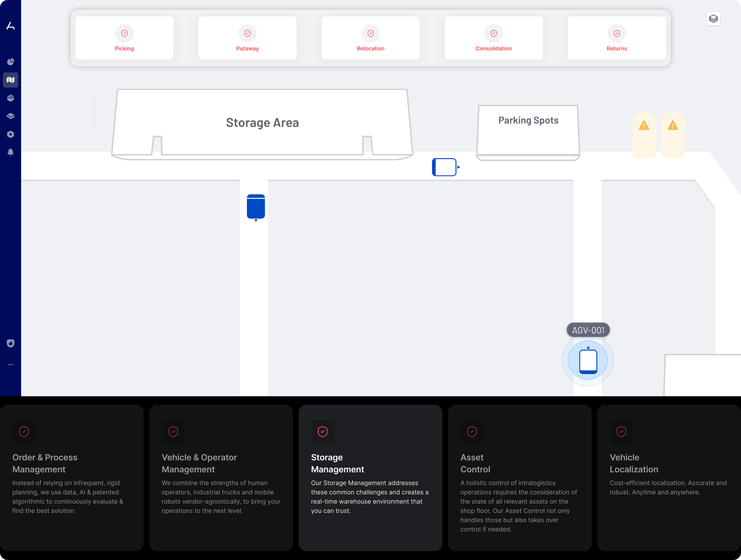Click the shield icon near sidebar bottom

click(x=10, y=343)
